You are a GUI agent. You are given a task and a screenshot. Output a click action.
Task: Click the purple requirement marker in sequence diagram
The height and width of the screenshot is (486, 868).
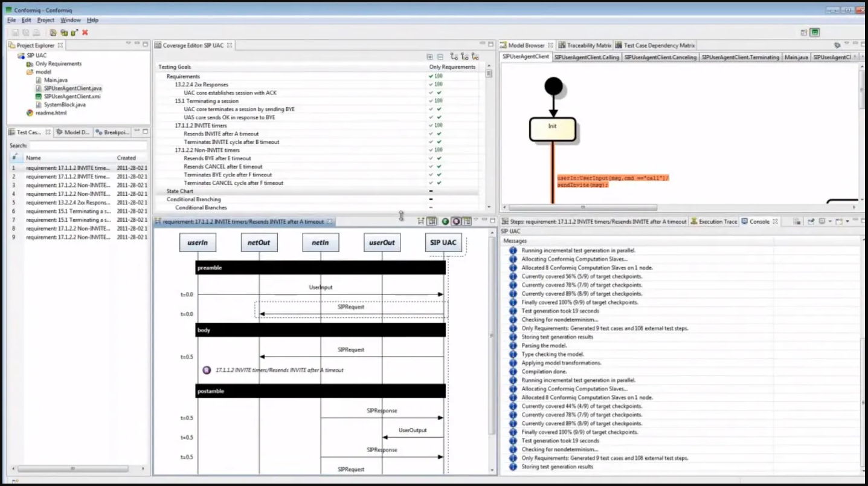coord(207,370)
